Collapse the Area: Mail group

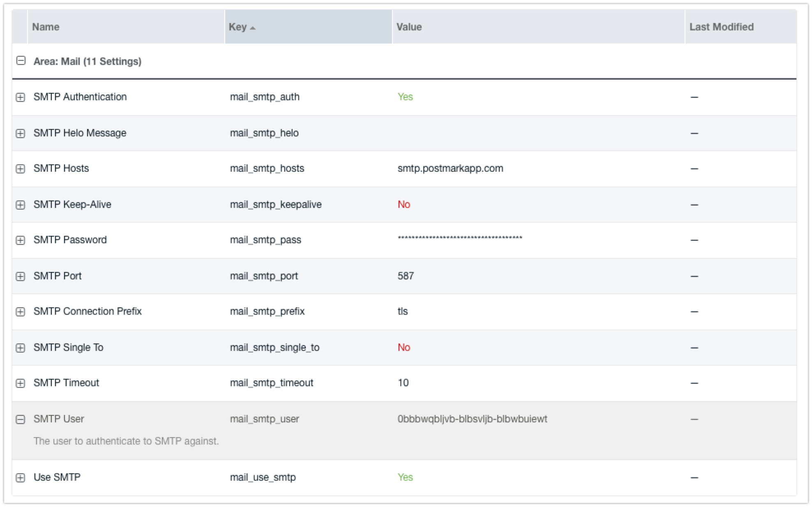point(21,61)
